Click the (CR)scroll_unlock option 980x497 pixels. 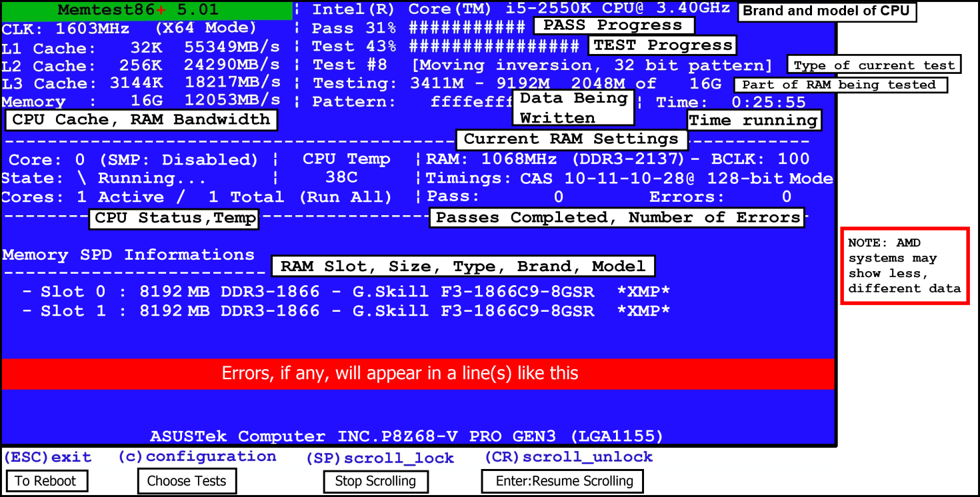(569, 458)
